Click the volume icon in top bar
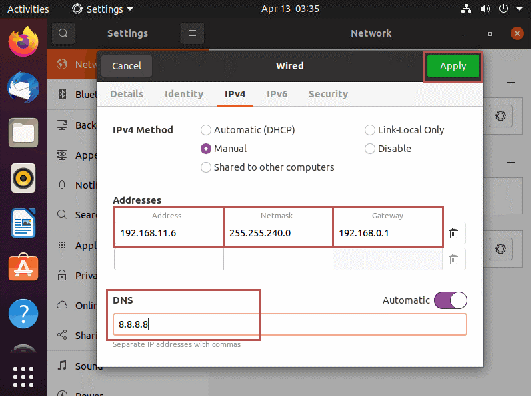The height and width of the screenshot is (397, 532). [485, 9]
